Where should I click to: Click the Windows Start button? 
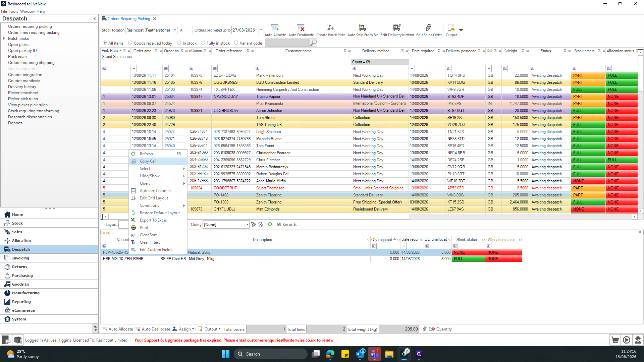(225, 354)
